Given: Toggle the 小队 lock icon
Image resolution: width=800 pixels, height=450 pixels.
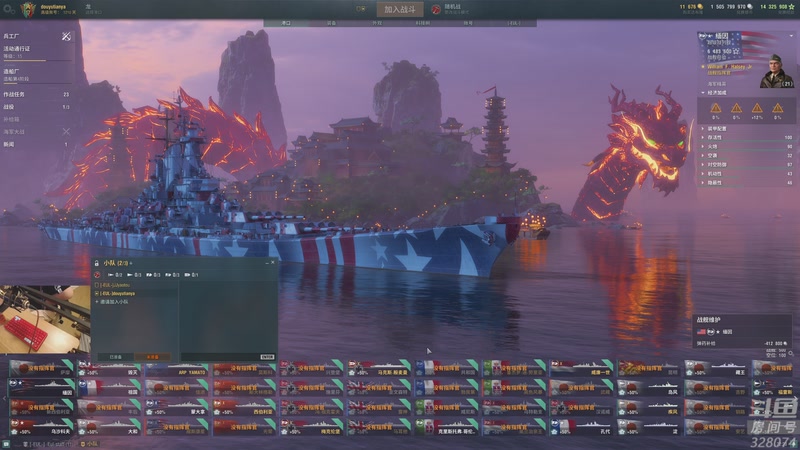Looking at the screenshot, I should point(96,263).
